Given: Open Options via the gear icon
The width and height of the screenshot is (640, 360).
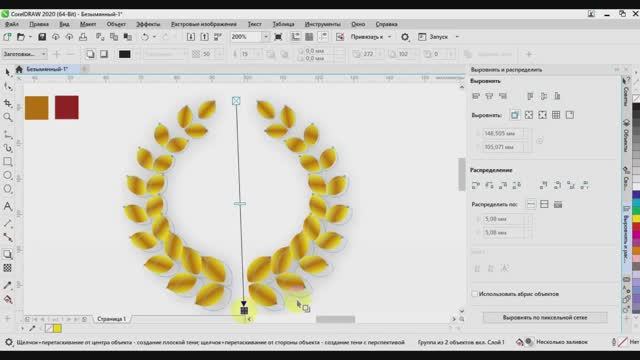Looking at the screenshot, I should point(404,37).
